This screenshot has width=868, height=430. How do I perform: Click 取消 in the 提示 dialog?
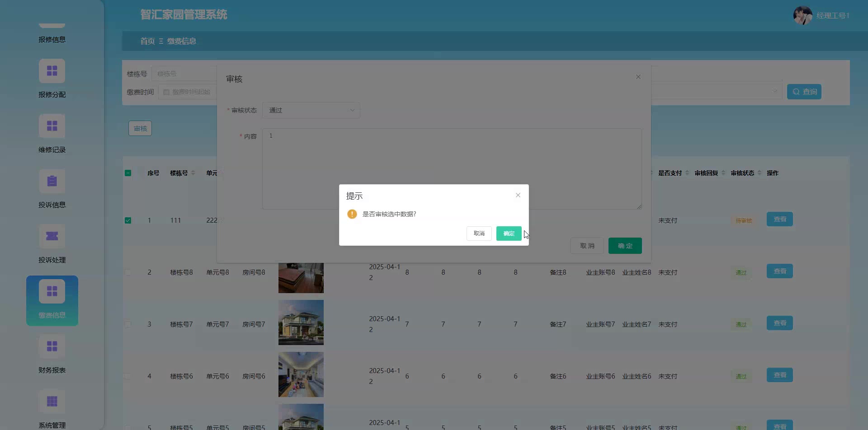(x=479, y=234)
